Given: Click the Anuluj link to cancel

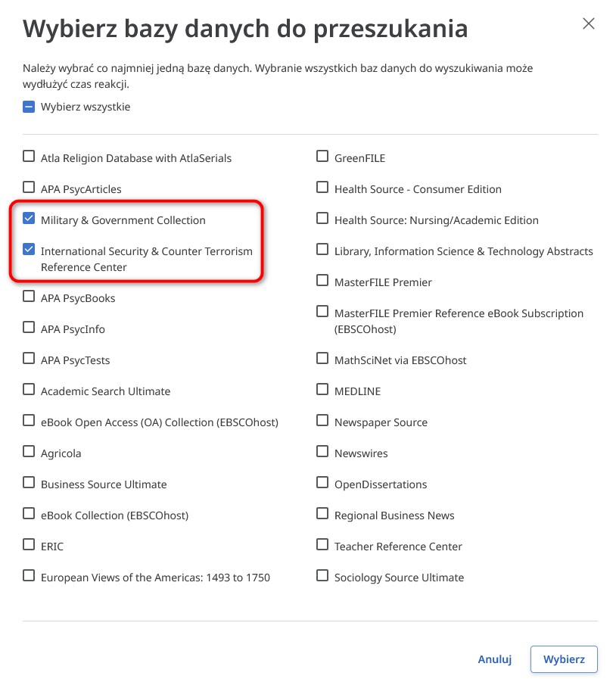Looking at the screenshot, I should (x=494, y=659).
